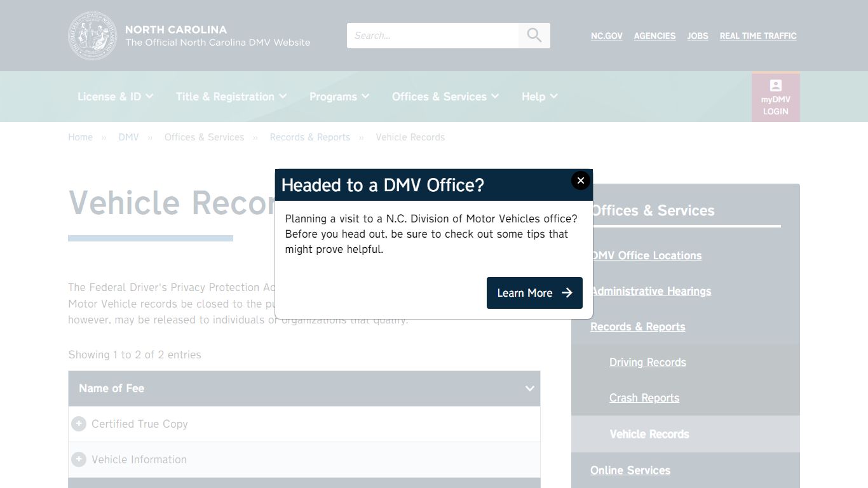Sort by the Name of Fee chevron

pos(529,388)
